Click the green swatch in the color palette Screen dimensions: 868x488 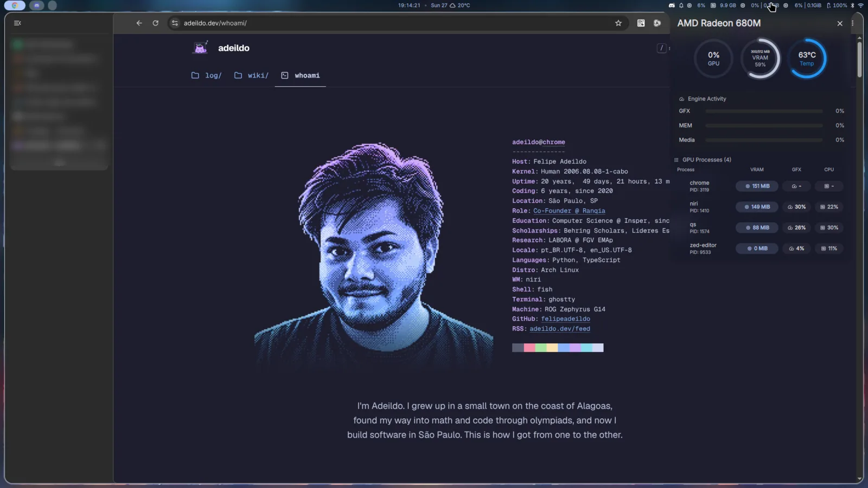pyautogui.click(x=541, y=348)
